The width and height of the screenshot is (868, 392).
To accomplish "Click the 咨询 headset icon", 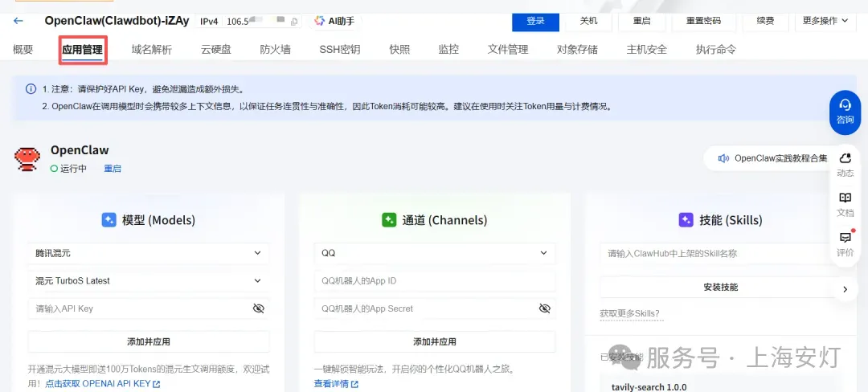I will (x=845, y=104).
